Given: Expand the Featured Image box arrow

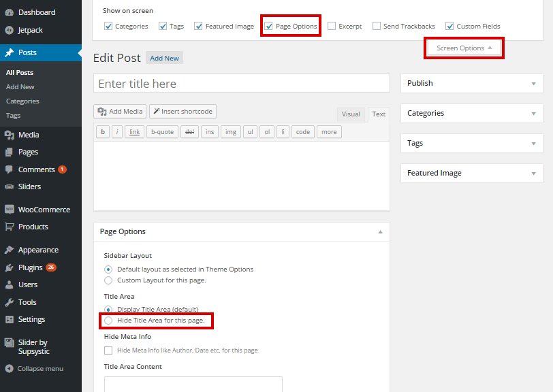Looking at the screenshot, I should [x=533, y=173].
